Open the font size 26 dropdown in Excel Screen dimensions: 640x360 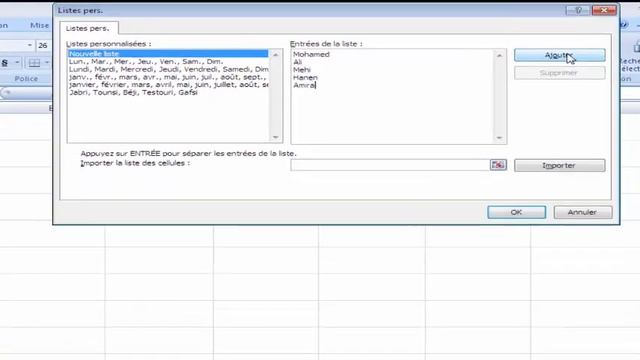pyautogui.click(x=29, y=45)
